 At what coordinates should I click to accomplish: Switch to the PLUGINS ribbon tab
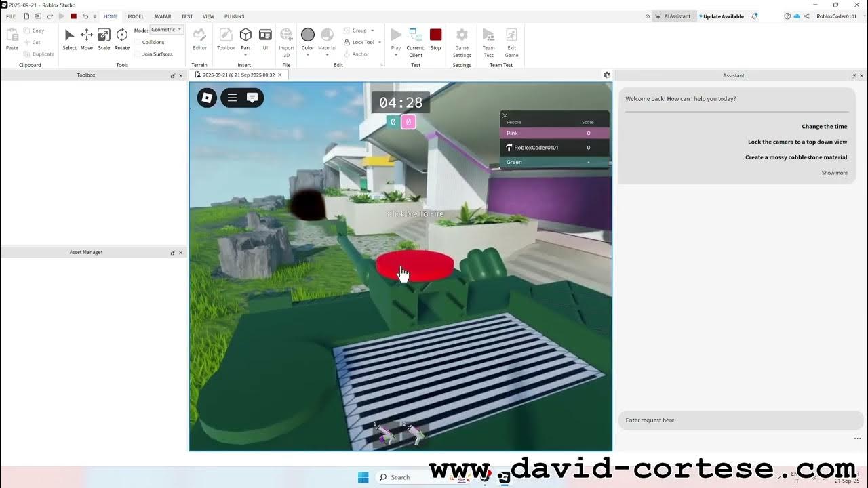pos(235,16)
